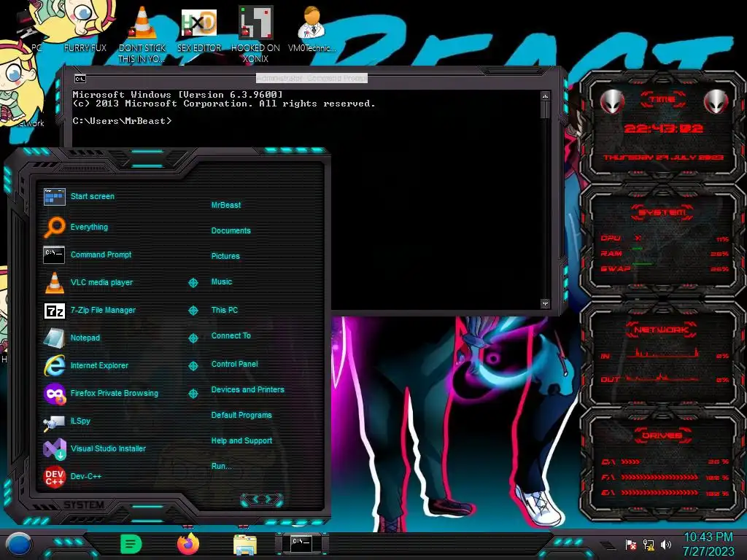This screenshot has height=560, width=747.
Task: Open the Action Center flag tray icon
Action: [x=631, y=545]
